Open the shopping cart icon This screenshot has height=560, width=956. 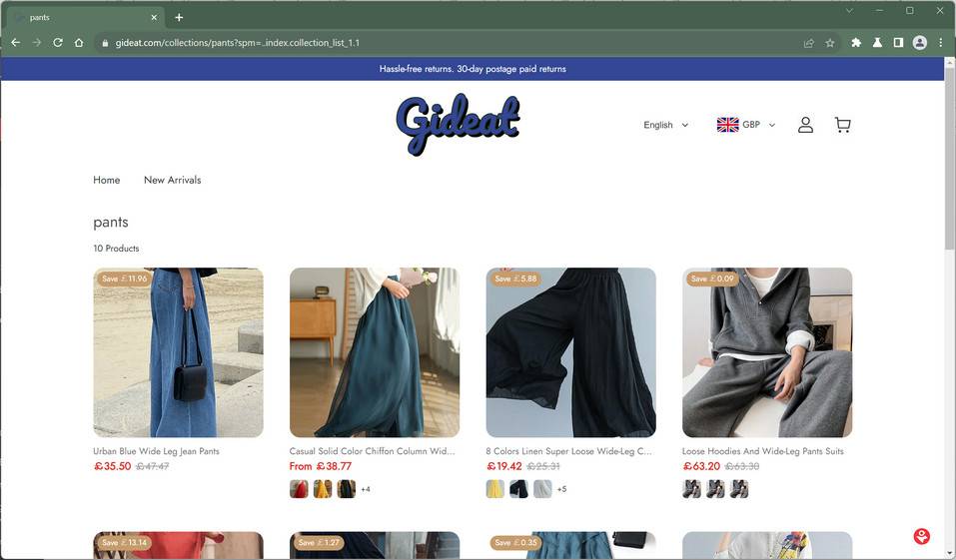tap(842, 125)
